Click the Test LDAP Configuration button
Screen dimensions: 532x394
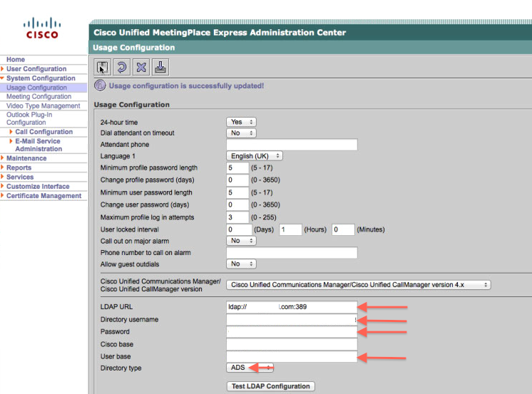(x=270, y=386)
